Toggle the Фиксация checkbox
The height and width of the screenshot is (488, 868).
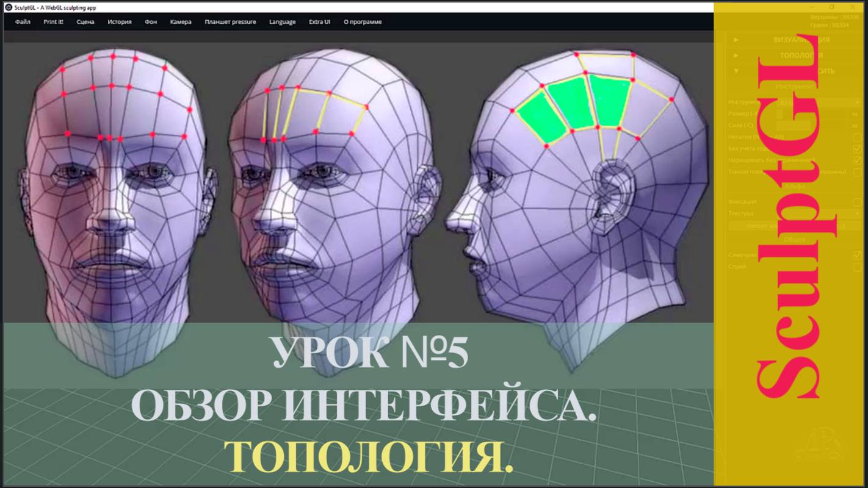click(857, 202)
